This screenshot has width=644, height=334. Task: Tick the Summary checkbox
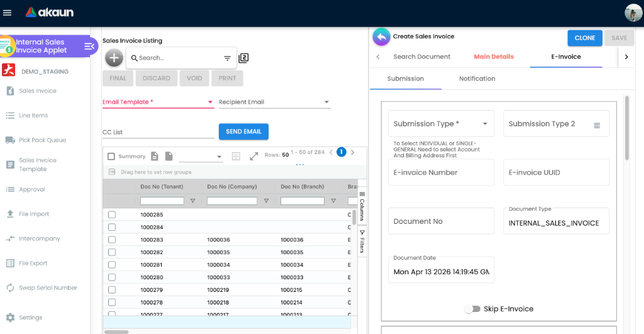pyautogui.click(x=111, y=157)
